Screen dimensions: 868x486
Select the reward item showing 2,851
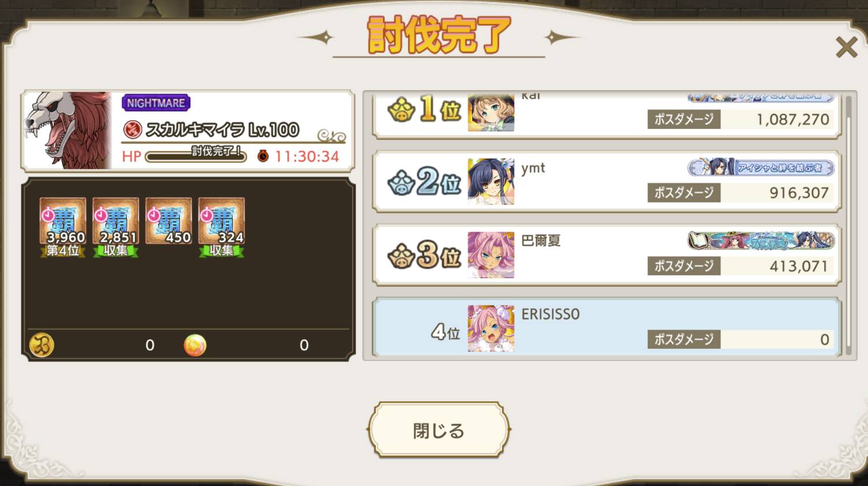[116, 227]
